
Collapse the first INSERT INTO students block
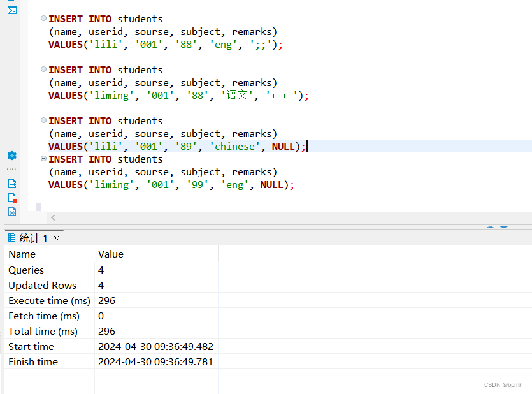pyautogui.click(x=43, y=18)
